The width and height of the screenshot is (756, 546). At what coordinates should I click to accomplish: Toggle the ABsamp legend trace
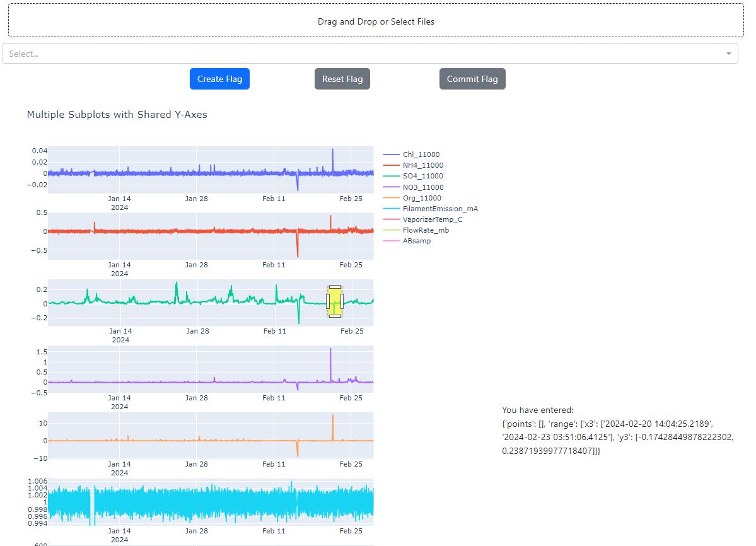pos(417,241)
